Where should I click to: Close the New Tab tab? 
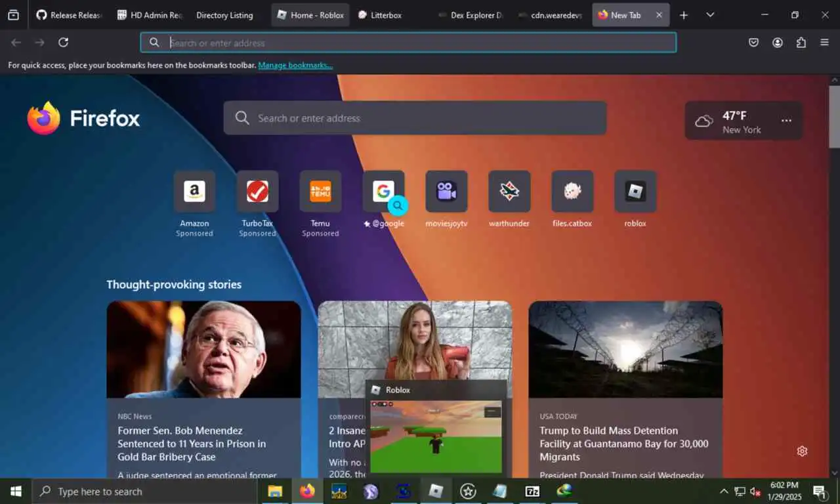tap(659, 14)
